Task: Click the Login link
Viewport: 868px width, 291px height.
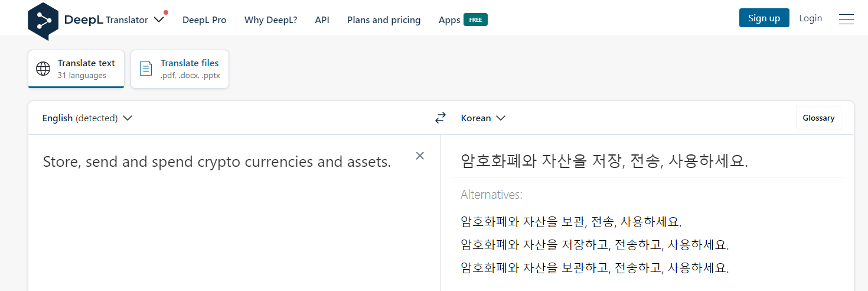Action: pyautogui.click(x=810, y=18)
